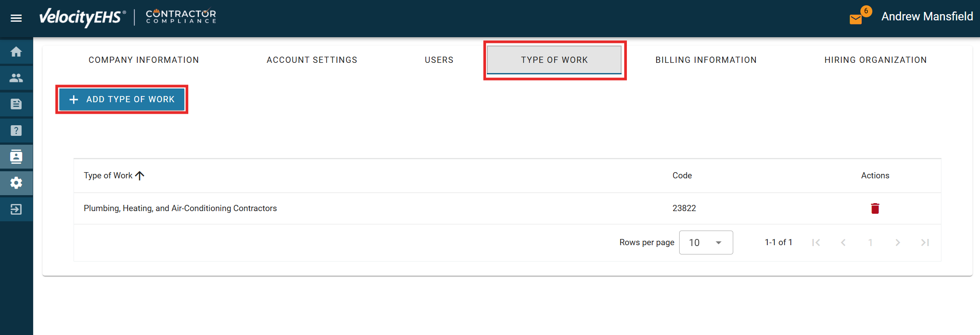Click the logout exit sidebar icon
This screenshot has height=335, width=980.
tap(16, 209)
